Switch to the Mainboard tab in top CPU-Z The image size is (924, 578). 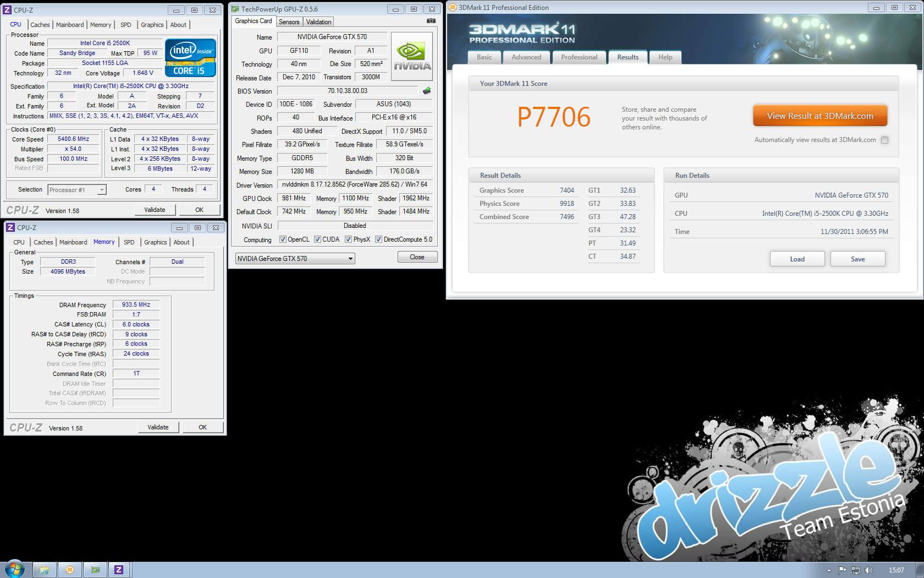pyautogui.click(x=70, y=25)
